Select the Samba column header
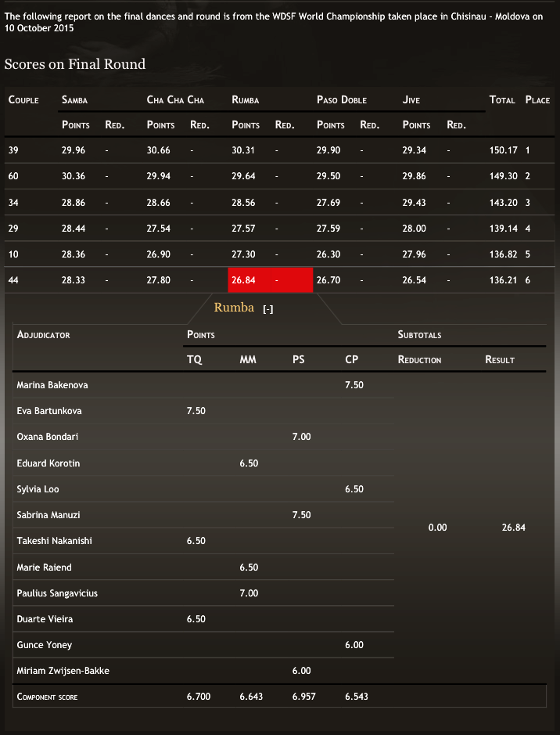 coord(75,100)
